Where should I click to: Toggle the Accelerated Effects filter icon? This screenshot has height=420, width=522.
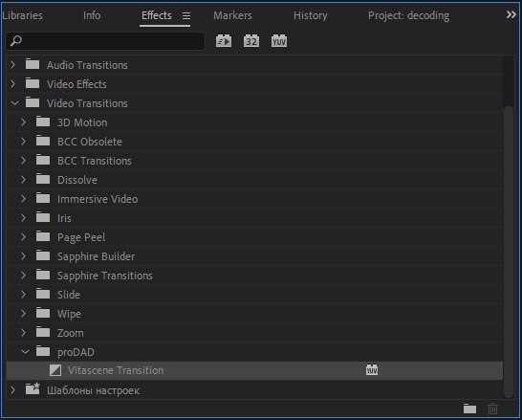point(224,41)
